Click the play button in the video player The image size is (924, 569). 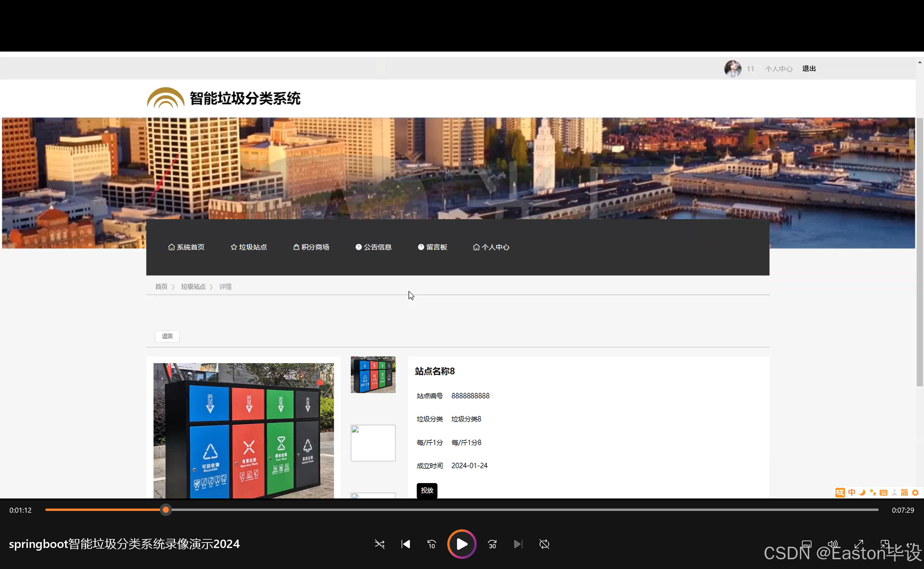[x=462, y=544]
